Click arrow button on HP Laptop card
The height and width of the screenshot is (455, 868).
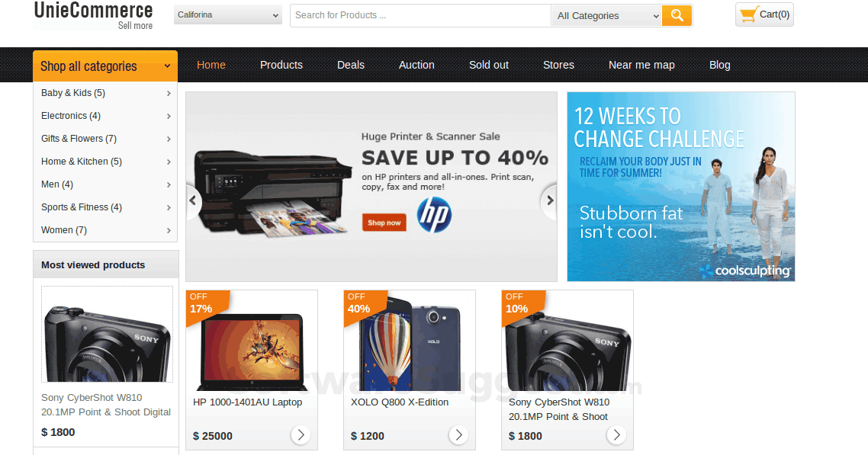301,435
